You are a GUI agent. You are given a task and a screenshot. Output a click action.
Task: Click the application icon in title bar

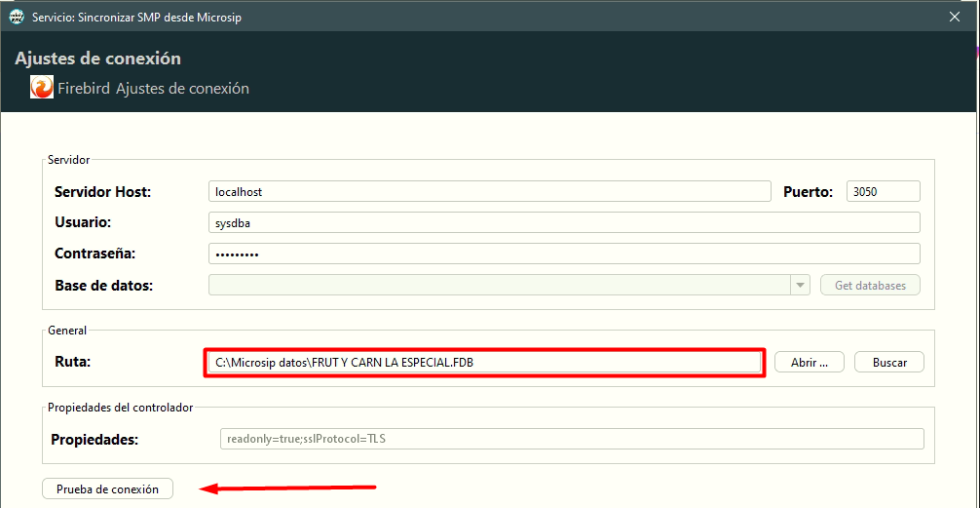point(17,18)
